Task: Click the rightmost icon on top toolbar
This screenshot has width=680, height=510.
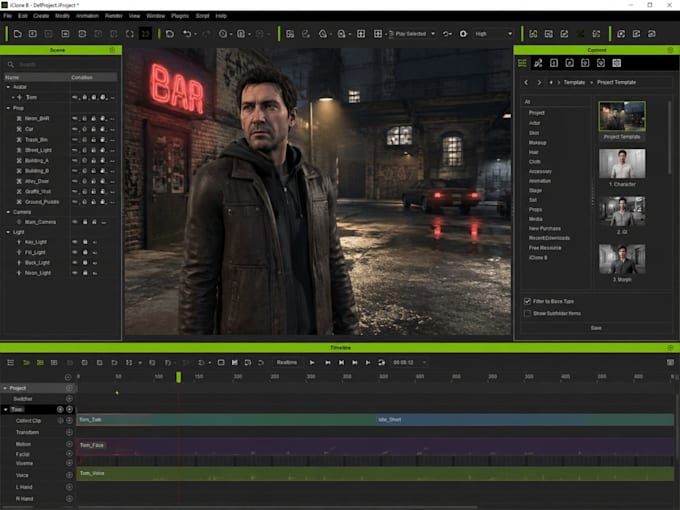Action: click(x=652, y=34)
